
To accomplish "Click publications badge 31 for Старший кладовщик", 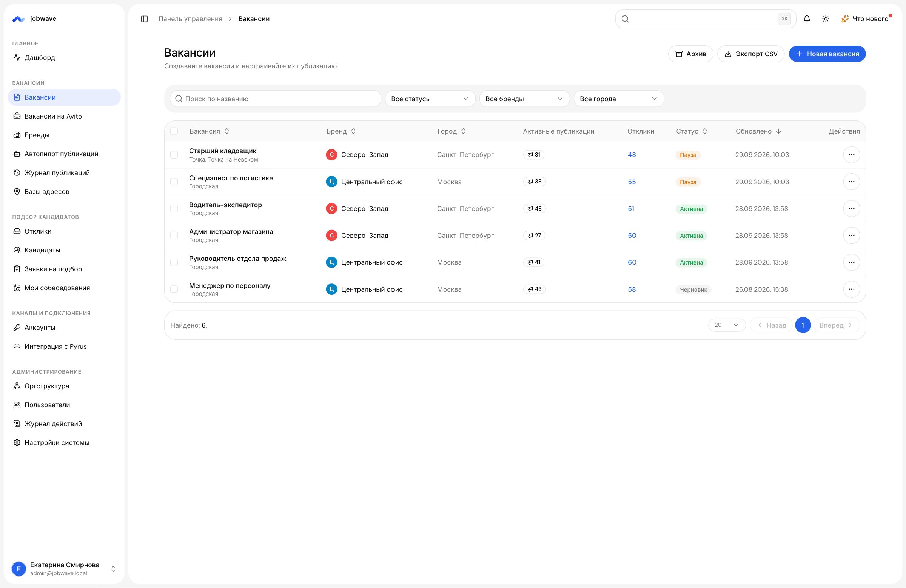I will [x=534, y=154].
